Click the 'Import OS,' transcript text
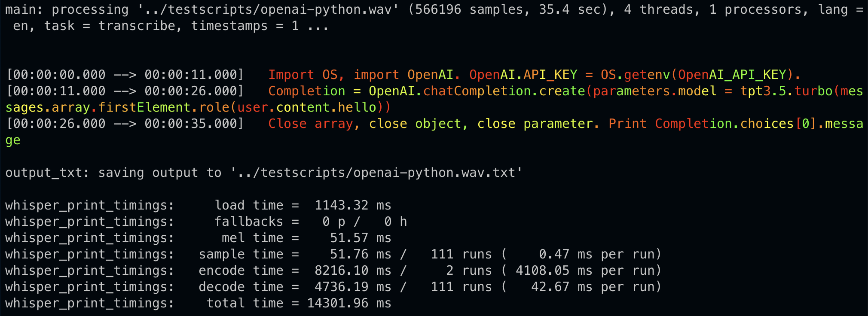The height and width of the screenshot is (316, 868). point(306,75)
